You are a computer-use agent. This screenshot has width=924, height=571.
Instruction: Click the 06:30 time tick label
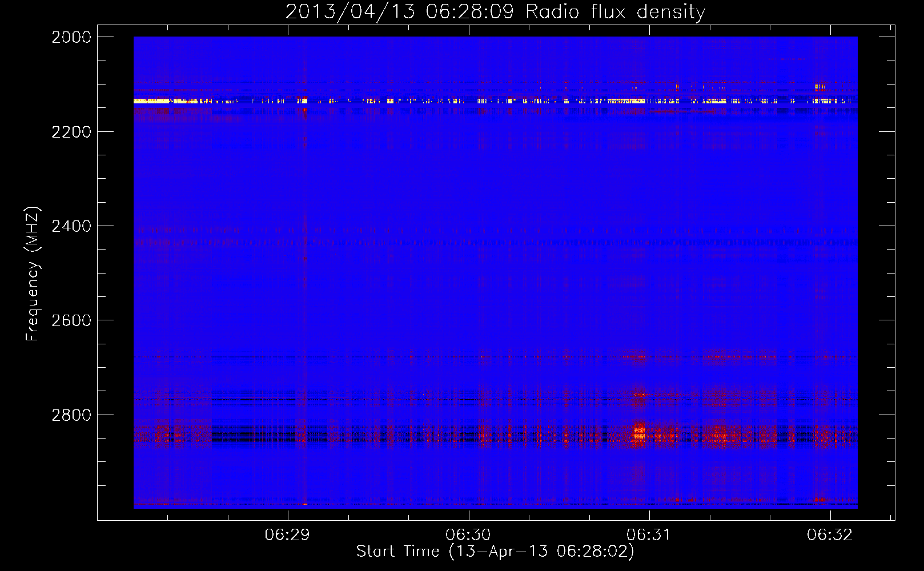(468, 535)
